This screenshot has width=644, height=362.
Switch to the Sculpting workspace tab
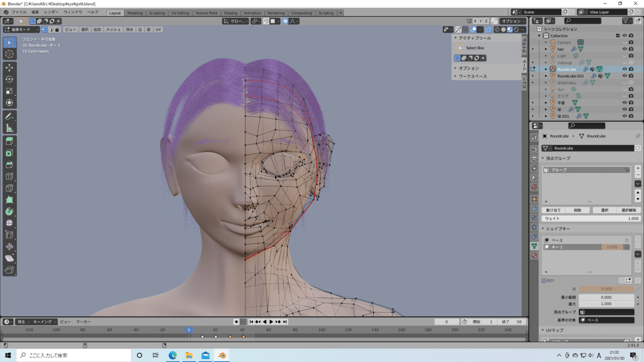point(157,13)
